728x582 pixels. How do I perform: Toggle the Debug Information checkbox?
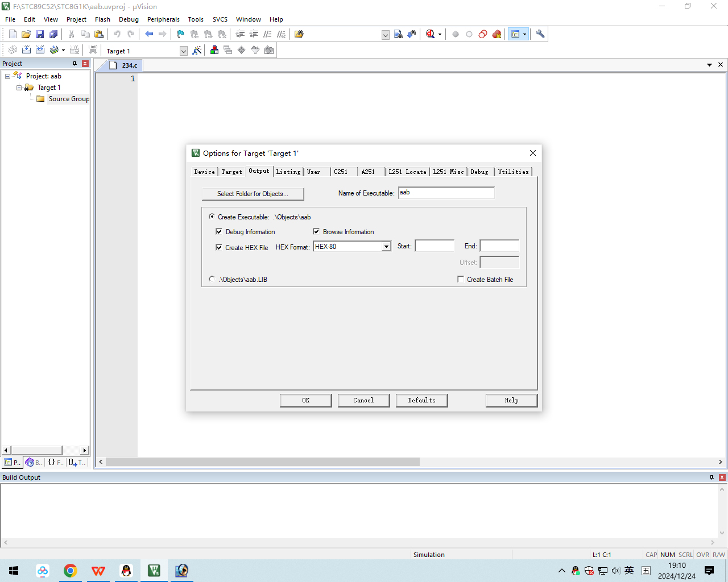click(x=219, y=231)
